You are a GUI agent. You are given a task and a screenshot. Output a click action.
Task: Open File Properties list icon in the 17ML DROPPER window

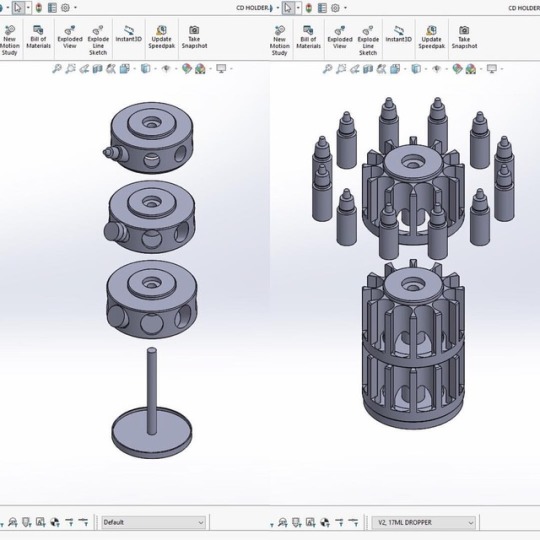pyautogui.click(x=322, y=8)
